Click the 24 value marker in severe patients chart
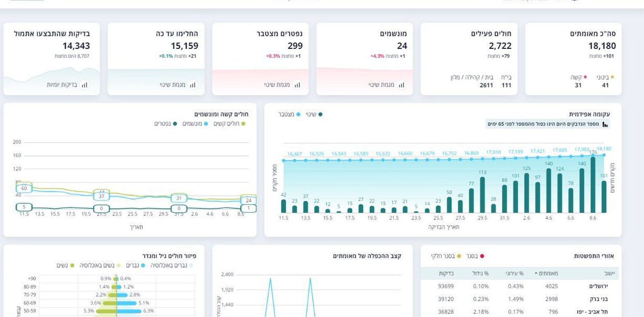The image size is (644, 317). pos(249,200)
